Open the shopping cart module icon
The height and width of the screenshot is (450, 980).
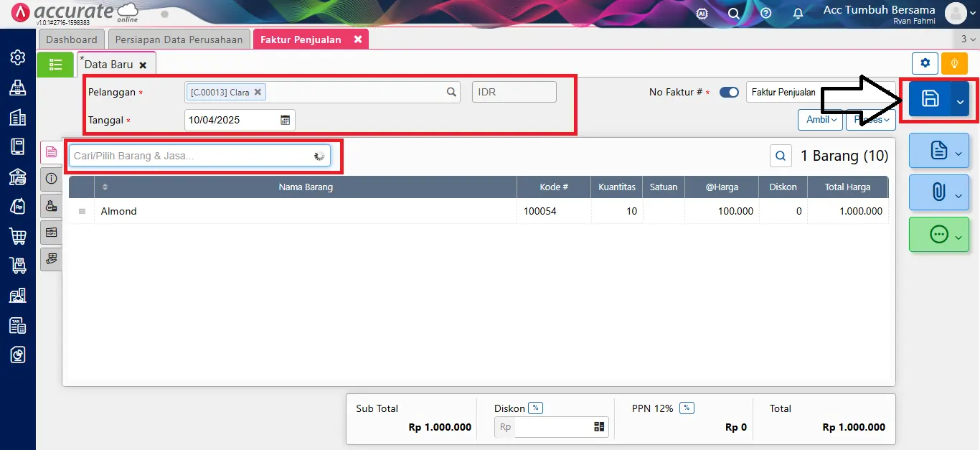[x=17, y=235]
